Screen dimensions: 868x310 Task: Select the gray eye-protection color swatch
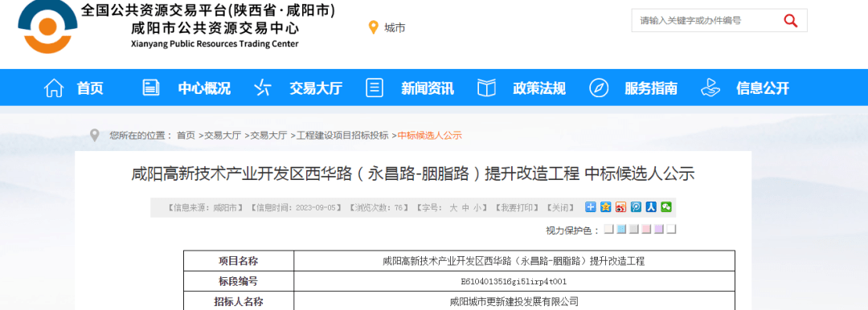click(x=634, y=229)
